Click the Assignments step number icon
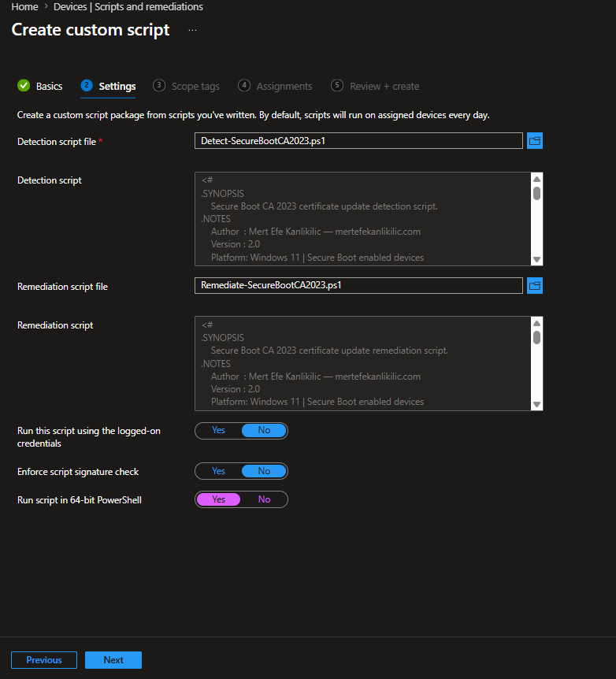The width and height of the screenshot is (616, 679). (244, 85)
